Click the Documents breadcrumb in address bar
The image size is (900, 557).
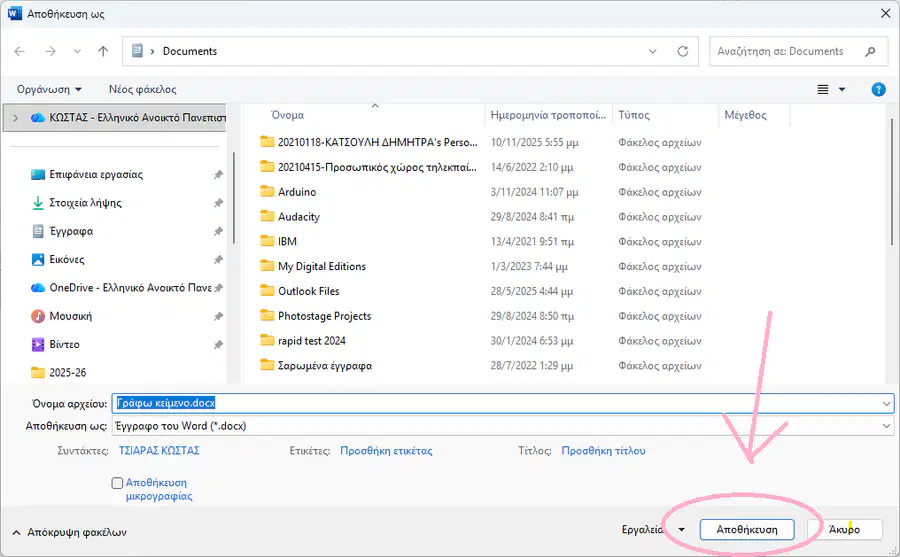(x=190, y=51)
